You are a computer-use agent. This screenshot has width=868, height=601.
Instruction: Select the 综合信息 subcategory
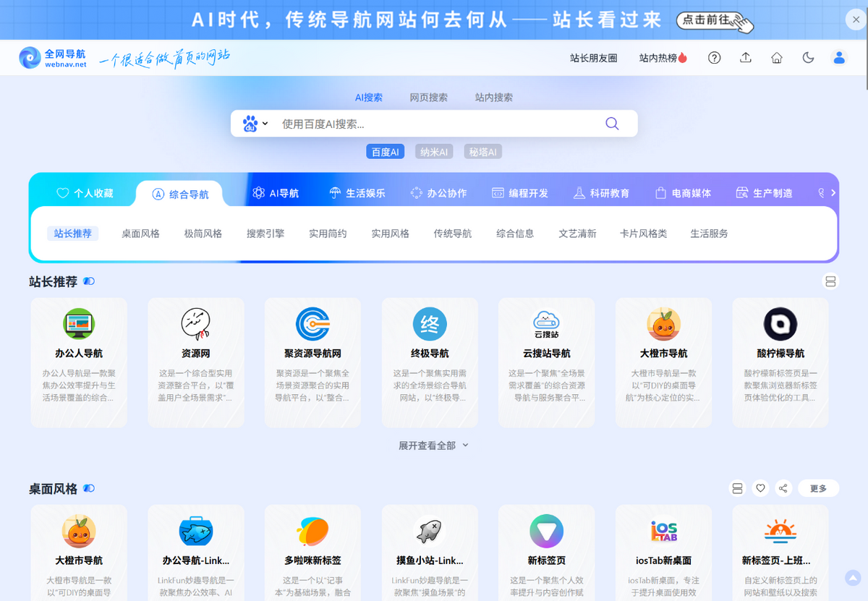515,234
